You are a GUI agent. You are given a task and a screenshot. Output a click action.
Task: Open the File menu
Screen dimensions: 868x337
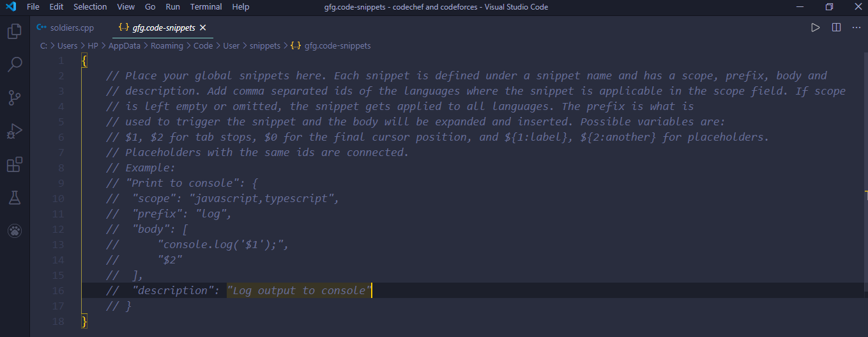33,7
